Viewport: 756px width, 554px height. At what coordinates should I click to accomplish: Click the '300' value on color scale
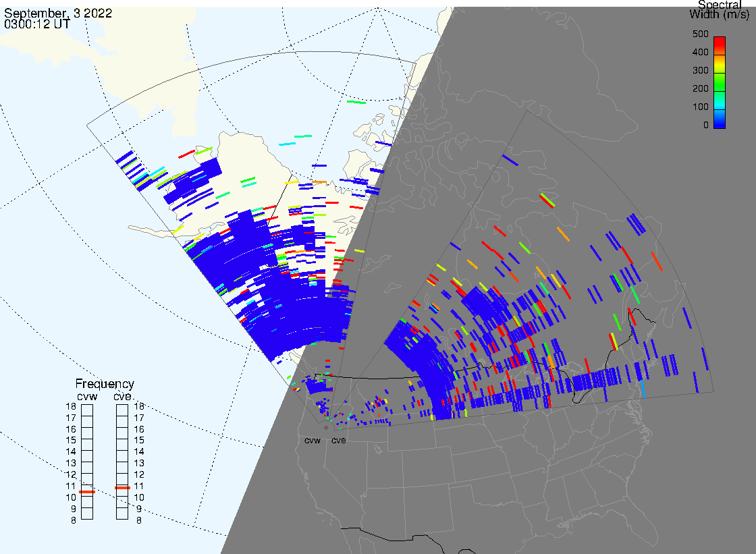click(700, 70)
